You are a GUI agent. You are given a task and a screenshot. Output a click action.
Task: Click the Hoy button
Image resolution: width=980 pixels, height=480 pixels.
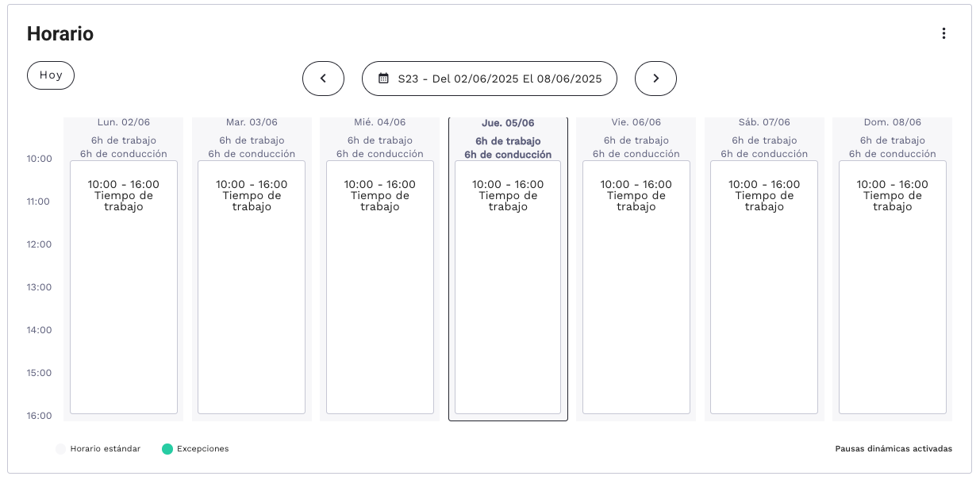click(51, 75)
